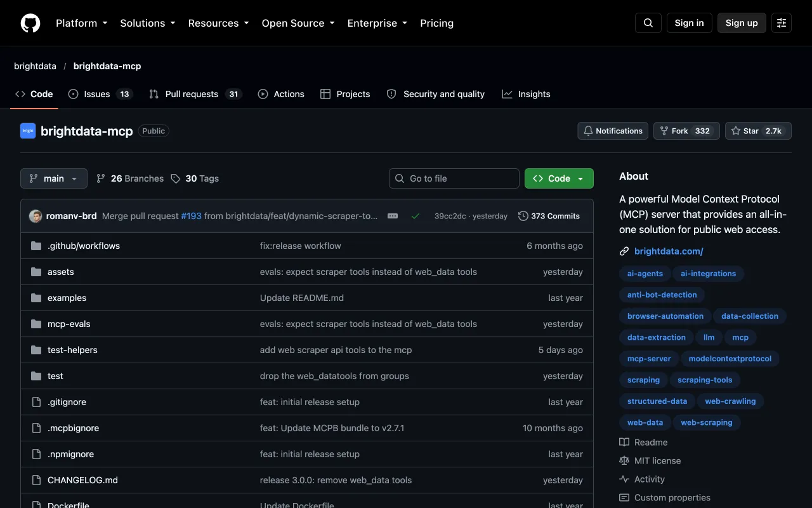
Task: Click the Sign in button
Action: pyautogui.click(x=690, y=23)
